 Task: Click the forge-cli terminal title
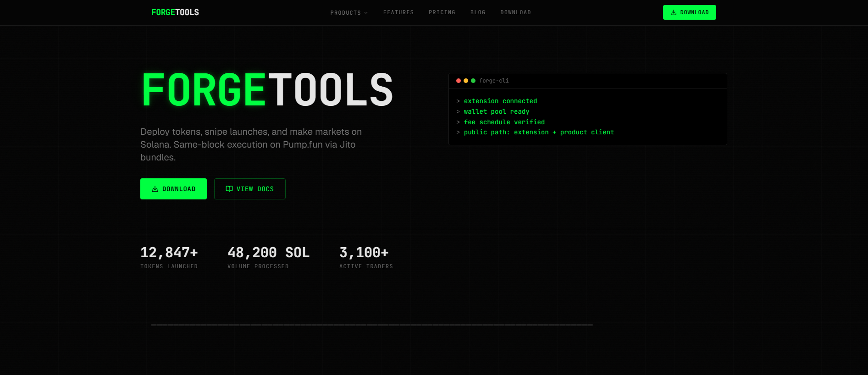pyautogui.click(x=494, y=81)
